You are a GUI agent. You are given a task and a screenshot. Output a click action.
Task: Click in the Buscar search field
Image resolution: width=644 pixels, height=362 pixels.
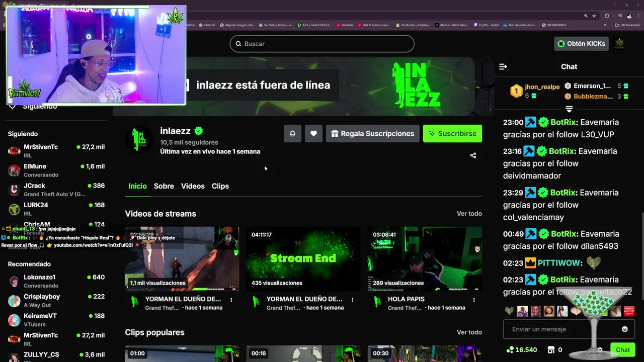click(x=322, y=44)
